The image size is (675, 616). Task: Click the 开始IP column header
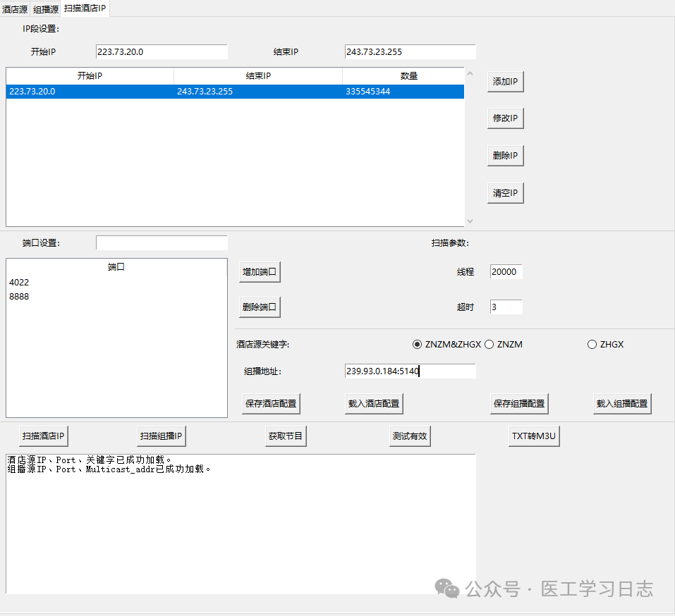[x=90, y=75]
